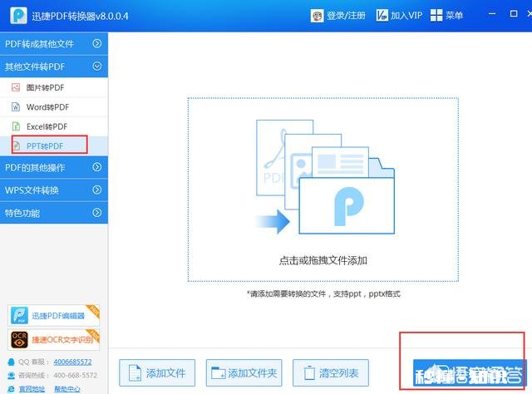Viewport: 532px width, 394px height.
Task: Click the 迅捷PDF转换器 app logo icon
Action: click(18, 16)
